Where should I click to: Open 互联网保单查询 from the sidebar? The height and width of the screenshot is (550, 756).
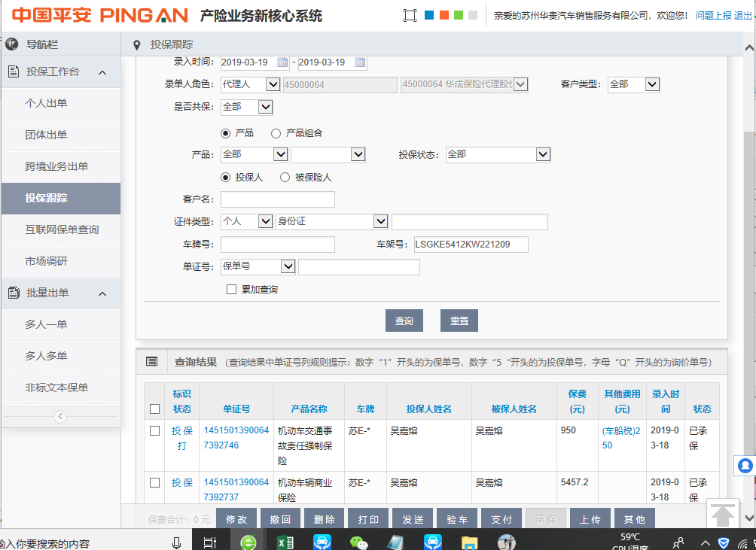point(62,229)
